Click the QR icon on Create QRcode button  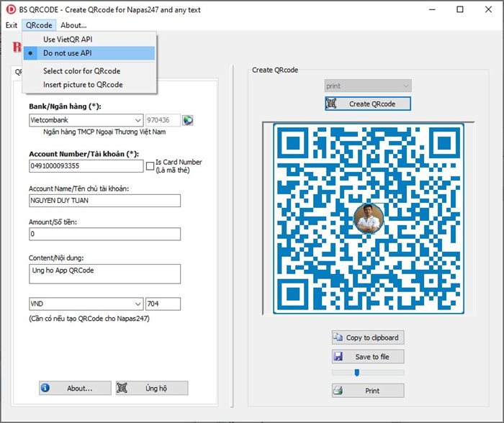[331, 104]
